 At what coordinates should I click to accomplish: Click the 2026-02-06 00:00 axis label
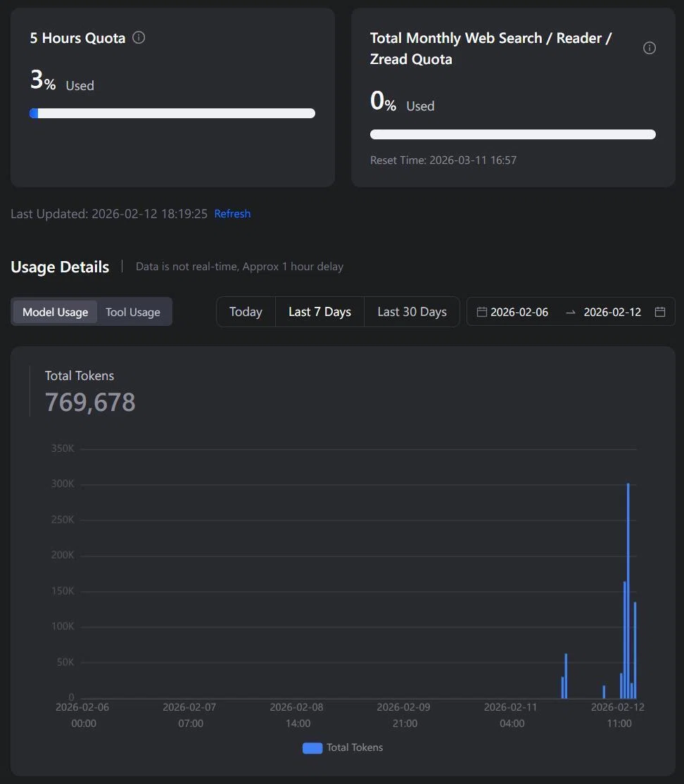tap(82, 715)
